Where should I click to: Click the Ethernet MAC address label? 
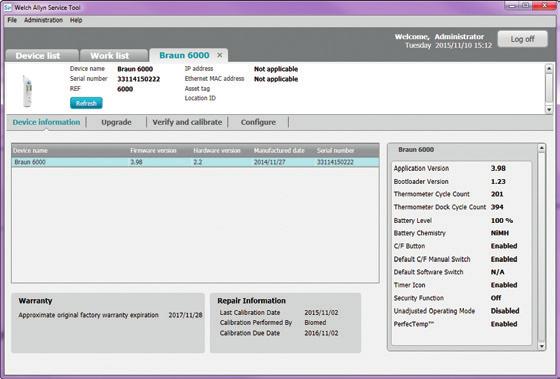[x=214, y=79]
